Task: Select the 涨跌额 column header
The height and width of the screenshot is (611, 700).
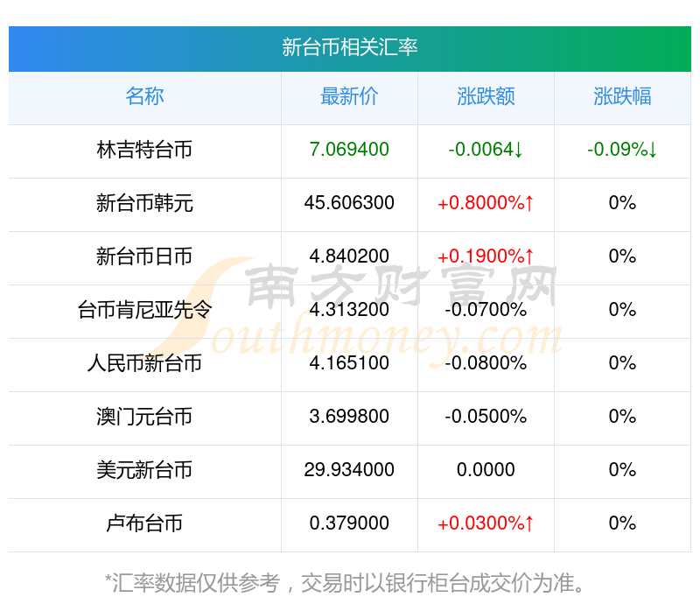Action: coord(486,96)
